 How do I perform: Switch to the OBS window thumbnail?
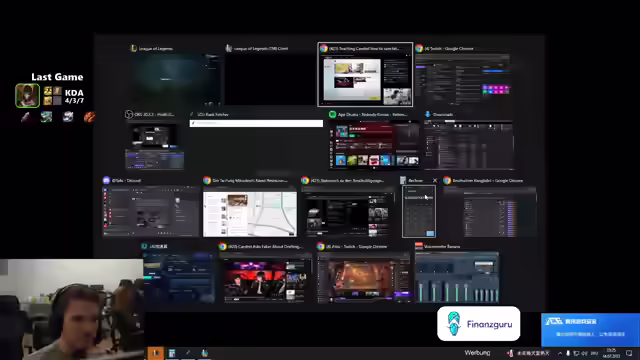coord(154,146)
